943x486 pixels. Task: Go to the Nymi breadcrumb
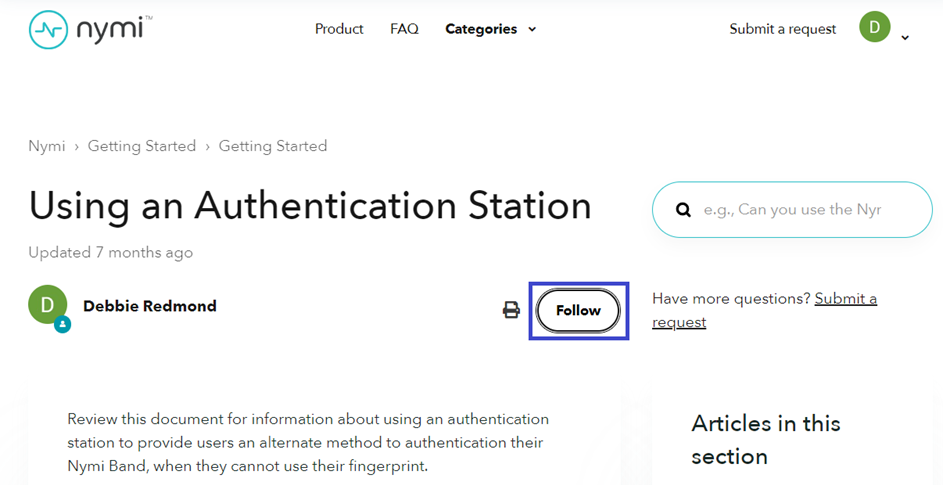pos(46,146)
